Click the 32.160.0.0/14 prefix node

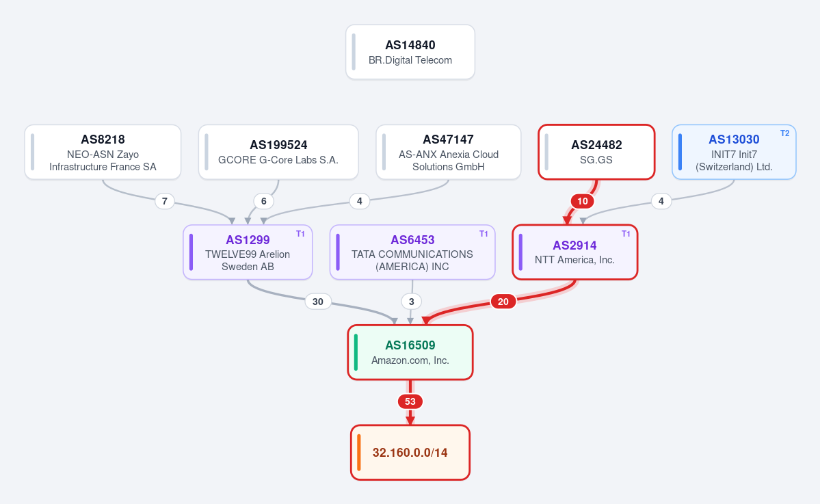click(410, 452)
